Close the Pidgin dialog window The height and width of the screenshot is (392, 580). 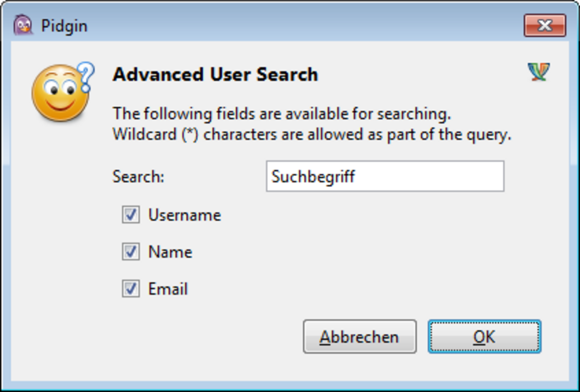coord(544,25)
